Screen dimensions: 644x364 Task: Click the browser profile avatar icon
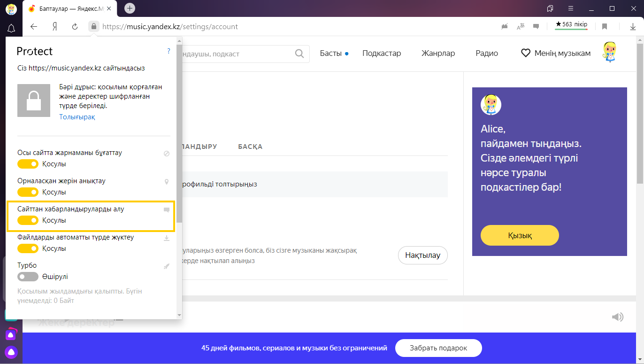tap(11, 8)
